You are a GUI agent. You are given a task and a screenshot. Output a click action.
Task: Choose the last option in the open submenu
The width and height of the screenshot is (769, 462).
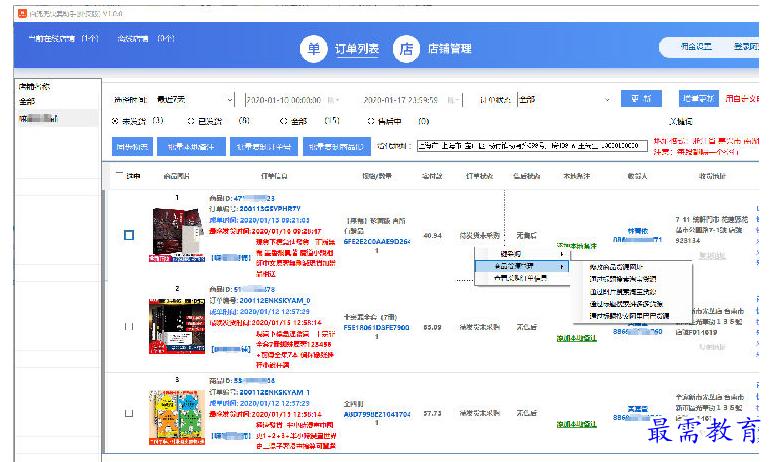pyautogui.click(x=629, y=316)
